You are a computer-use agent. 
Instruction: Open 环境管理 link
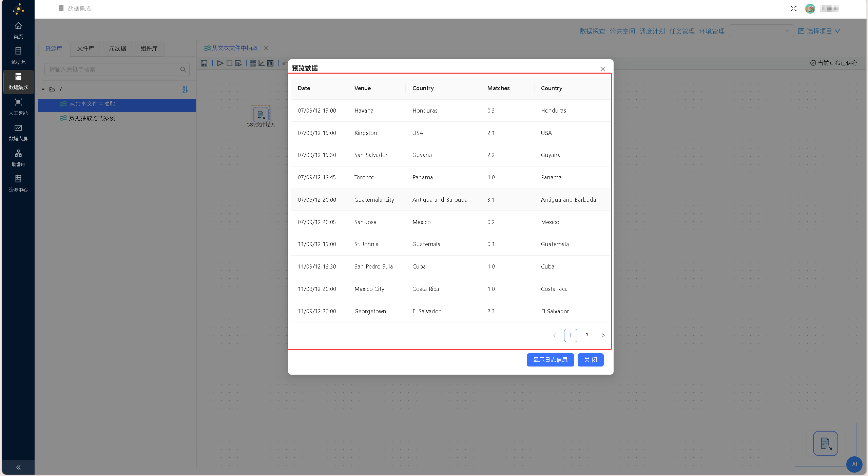coord(712,31)
